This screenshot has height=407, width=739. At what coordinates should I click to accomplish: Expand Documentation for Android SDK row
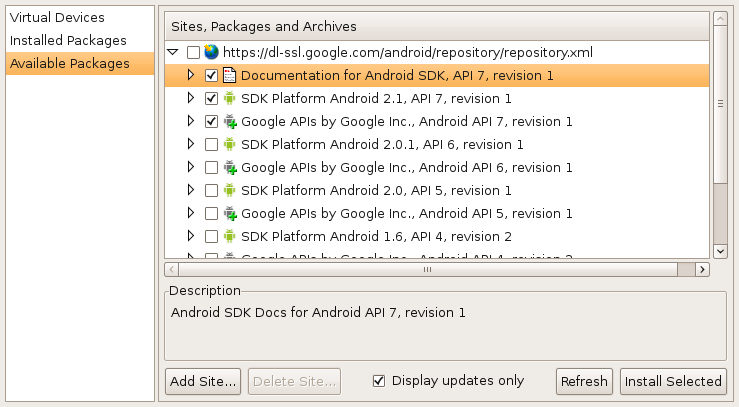click(x=190, y=75)
